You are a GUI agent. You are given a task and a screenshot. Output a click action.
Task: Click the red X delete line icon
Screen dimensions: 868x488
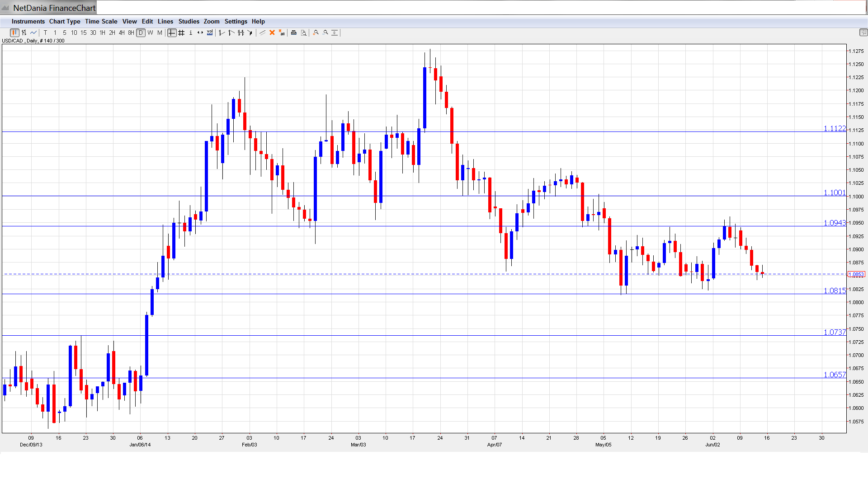[x=272, y=33]
